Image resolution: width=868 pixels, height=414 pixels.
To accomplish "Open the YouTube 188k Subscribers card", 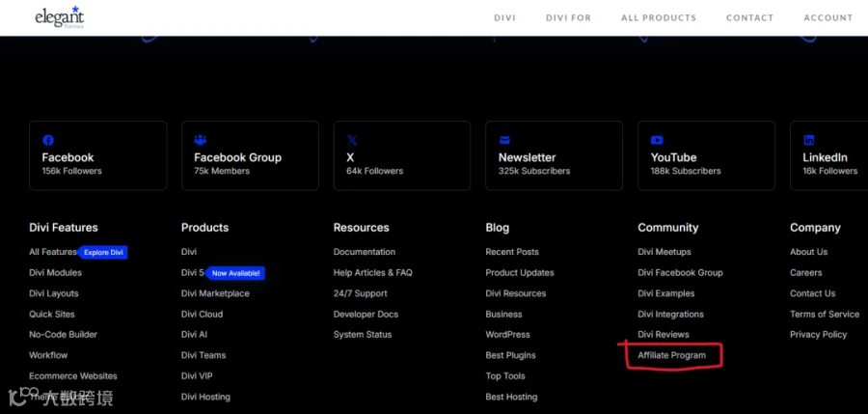I will [706, 155].
